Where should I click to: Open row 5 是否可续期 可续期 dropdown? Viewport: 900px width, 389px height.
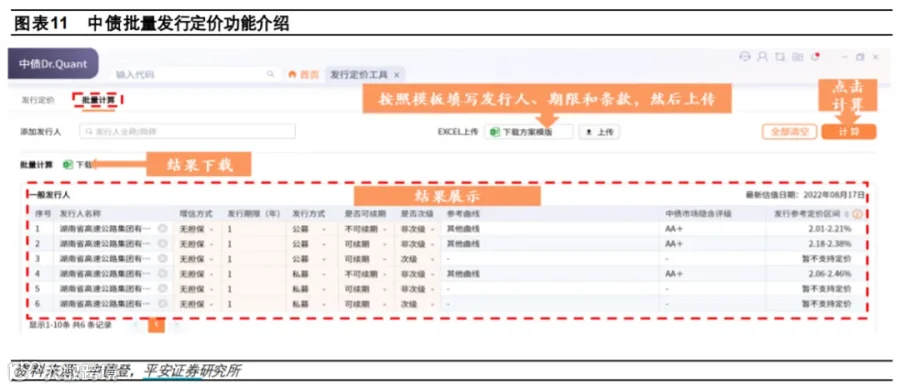click(x=366, y=289)
